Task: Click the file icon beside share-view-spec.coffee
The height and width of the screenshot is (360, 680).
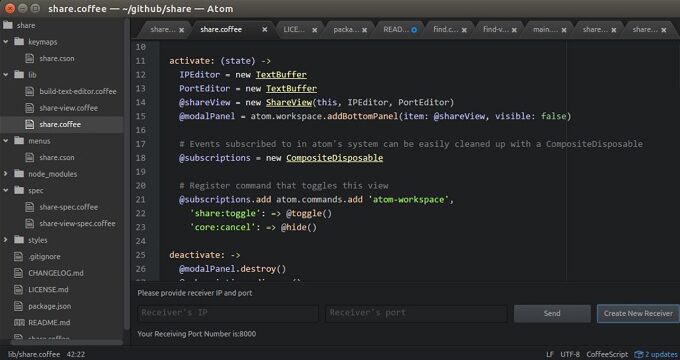Action: point(29,224)
